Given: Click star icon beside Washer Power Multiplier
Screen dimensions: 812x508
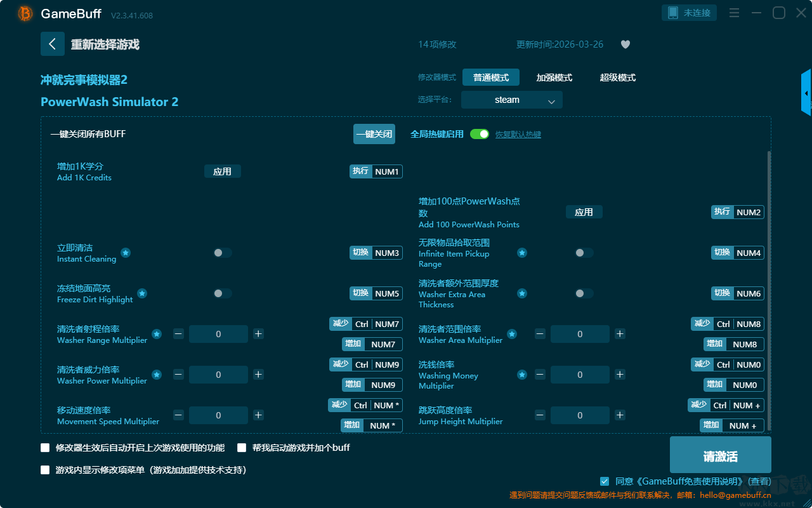Looking at the screenshot, I should coord(156,375).
